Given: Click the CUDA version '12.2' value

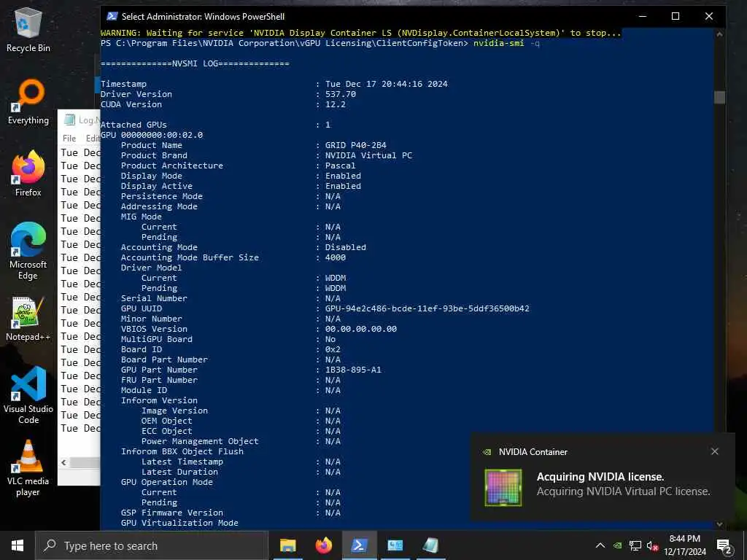Looking at the screenshot, I should (x=336, y=104).
